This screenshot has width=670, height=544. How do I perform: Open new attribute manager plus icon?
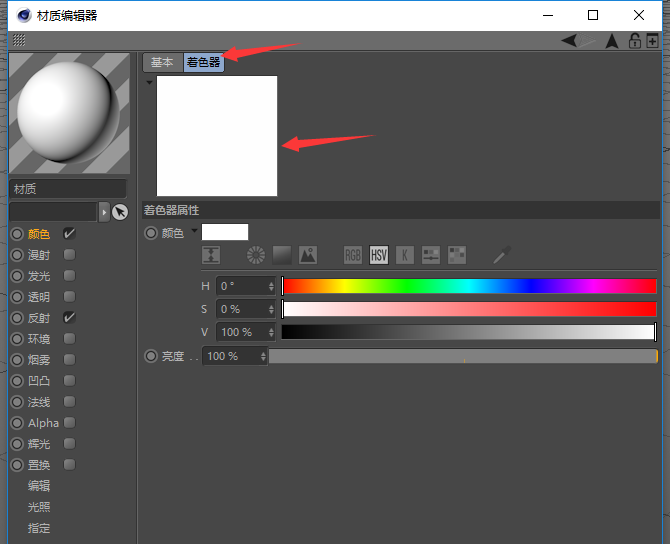pyautogui.click(x=652, y=41)
